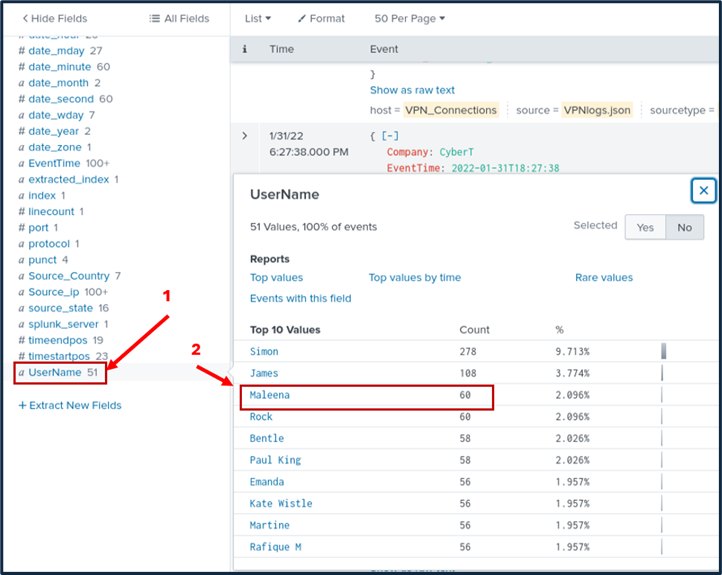
Task: Collapse the JSON event bracket [-]
Action: (x=391, y=135)
